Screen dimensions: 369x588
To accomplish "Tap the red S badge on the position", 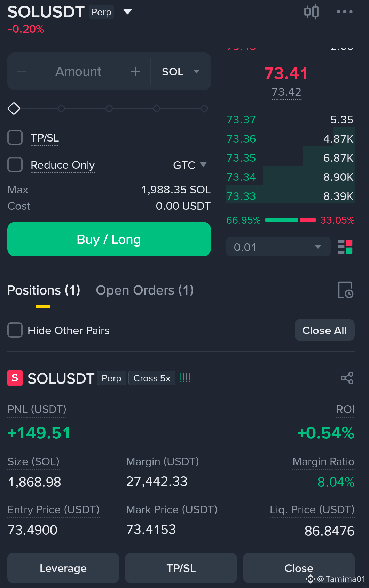I will [15, 378].
